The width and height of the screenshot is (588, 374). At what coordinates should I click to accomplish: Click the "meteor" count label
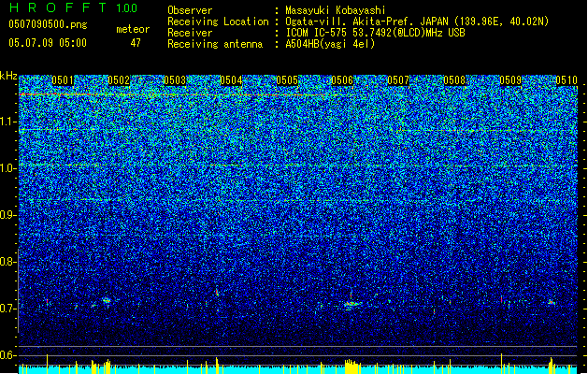(x=133, y=29)
